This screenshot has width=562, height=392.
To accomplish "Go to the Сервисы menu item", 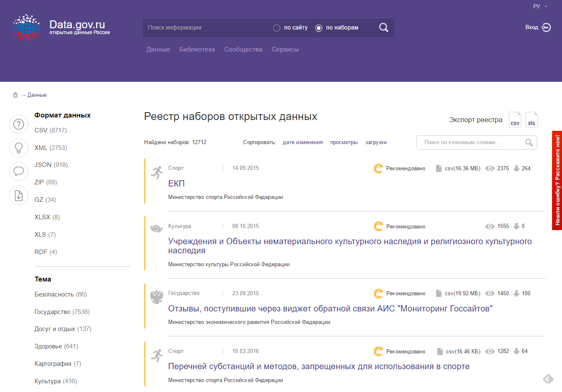I will [x=285, y=49].
